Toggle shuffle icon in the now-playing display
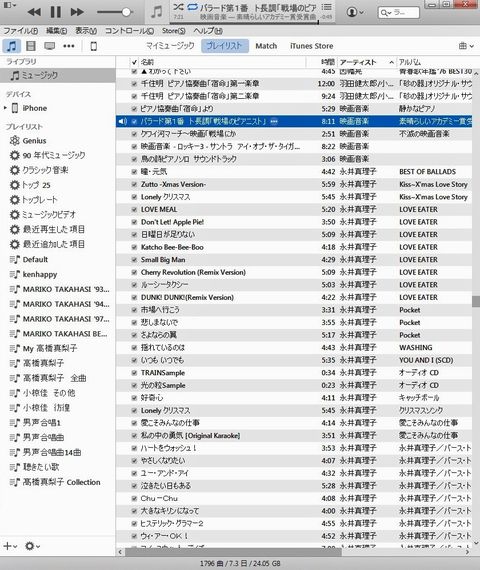 tap(178, 7)
